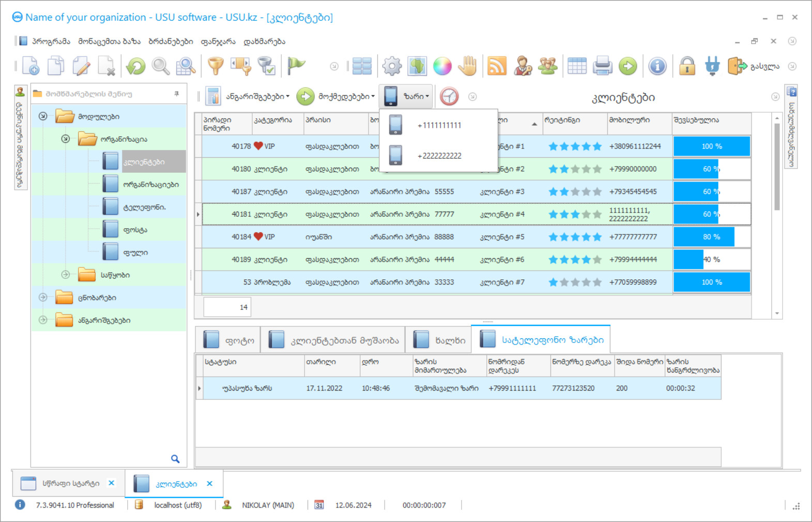
Task: Open the მონაცემთა ბაზა menu
Action: pyautogui.click(x=110, y=41)
